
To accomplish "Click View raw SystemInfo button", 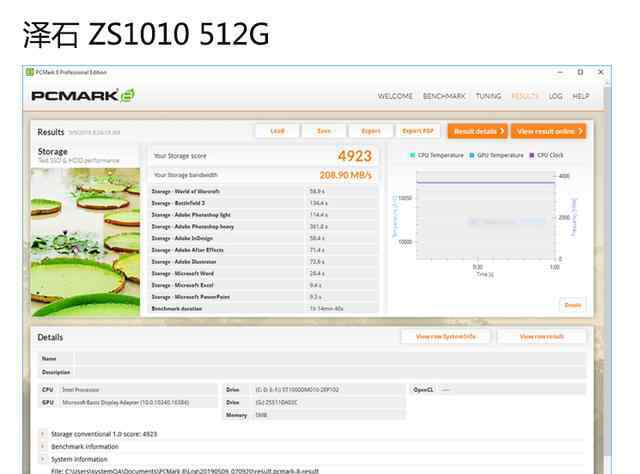I will [445, 337].
